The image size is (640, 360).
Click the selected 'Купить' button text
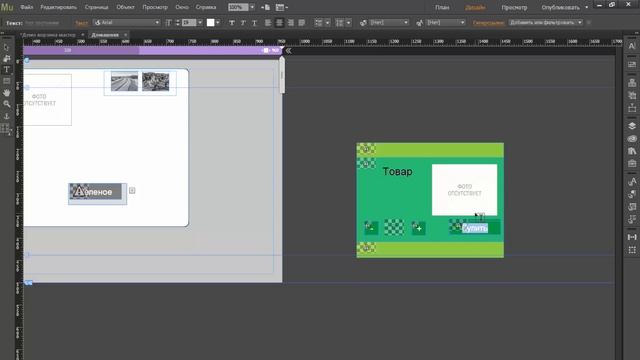coord(475,228)
